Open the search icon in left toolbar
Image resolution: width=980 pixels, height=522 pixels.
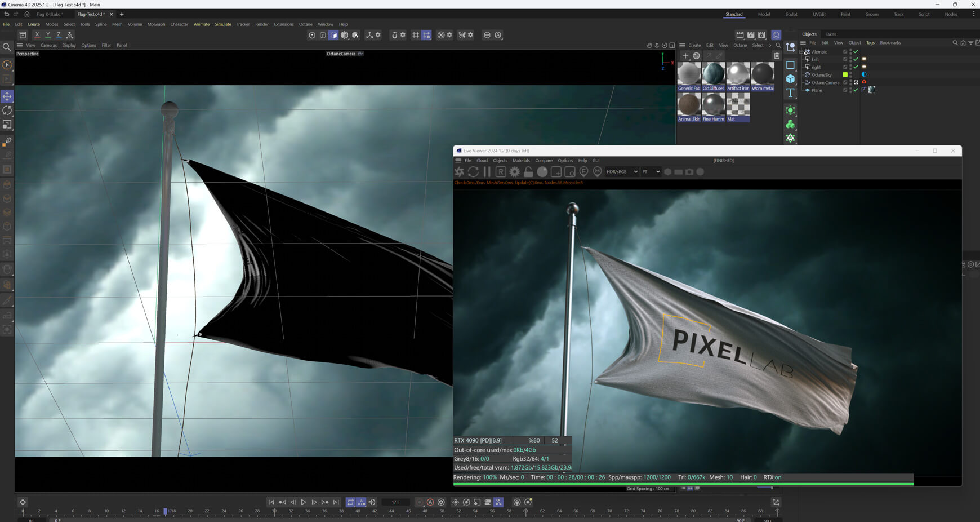[x=7, y=47]
